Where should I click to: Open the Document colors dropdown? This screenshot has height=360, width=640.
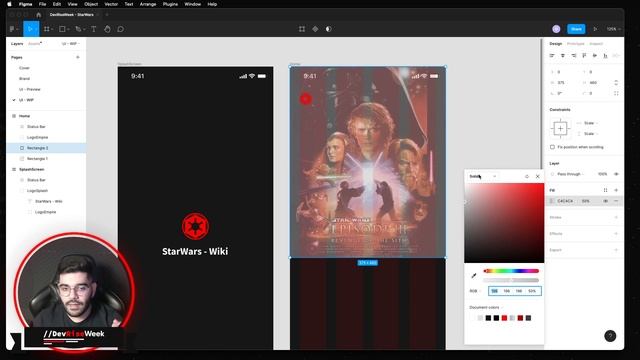pos(486,307)
